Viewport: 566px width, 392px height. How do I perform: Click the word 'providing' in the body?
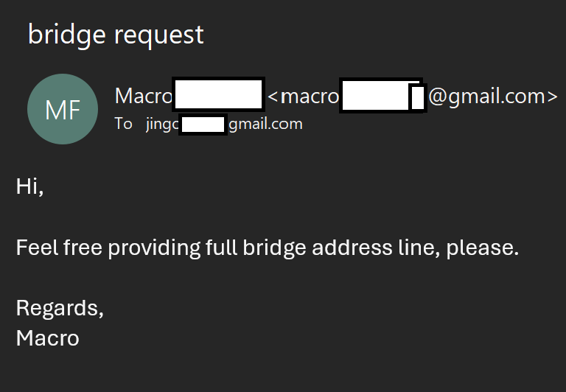(154, 248)
